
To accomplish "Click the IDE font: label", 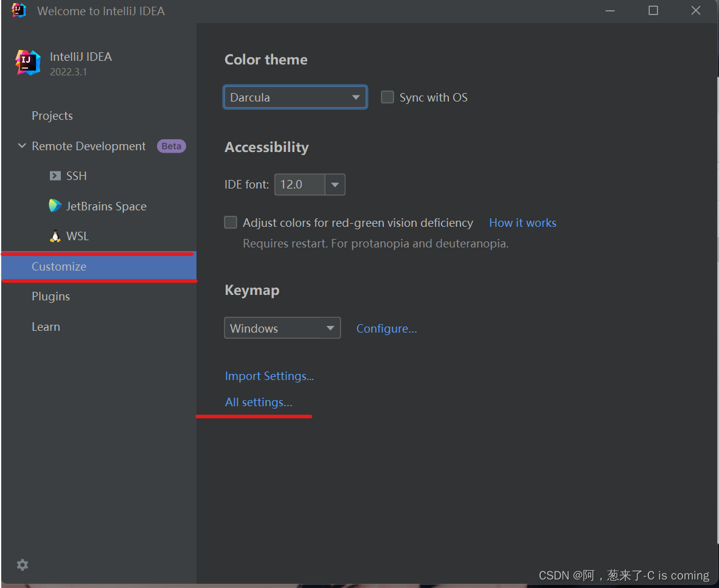I will click(x=247, y=184).
